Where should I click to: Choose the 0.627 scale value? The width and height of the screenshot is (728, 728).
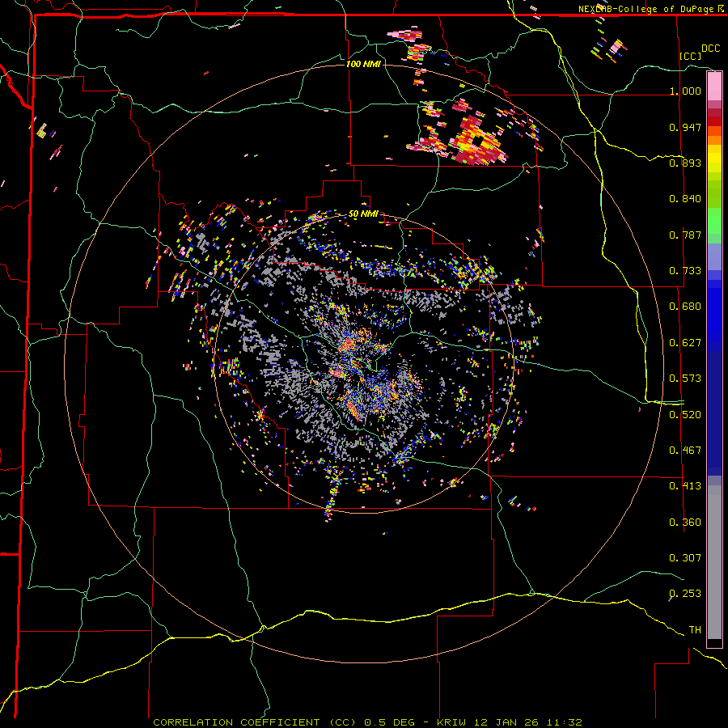point(685,343)
